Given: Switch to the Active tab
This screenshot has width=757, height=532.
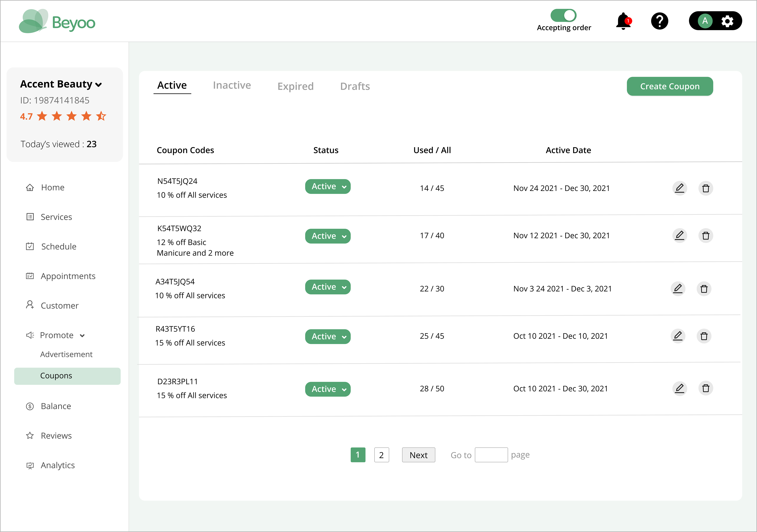Looking at the screenshot, I should pos(172,85).
